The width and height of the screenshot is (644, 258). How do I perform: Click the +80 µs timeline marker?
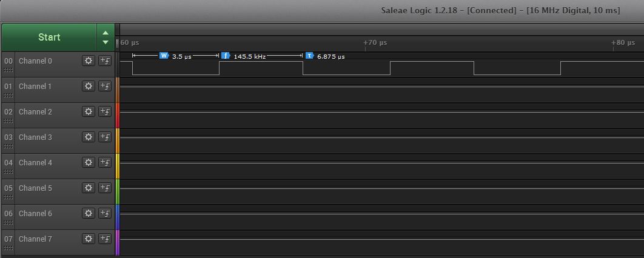coord(623,42)
